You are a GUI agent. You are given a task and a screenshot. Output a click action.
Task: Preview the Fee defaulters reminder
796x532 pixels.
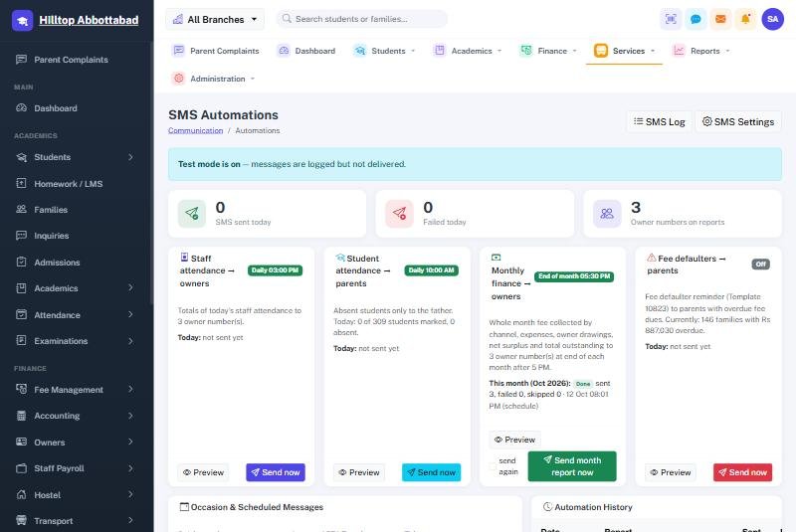point(671,472)
